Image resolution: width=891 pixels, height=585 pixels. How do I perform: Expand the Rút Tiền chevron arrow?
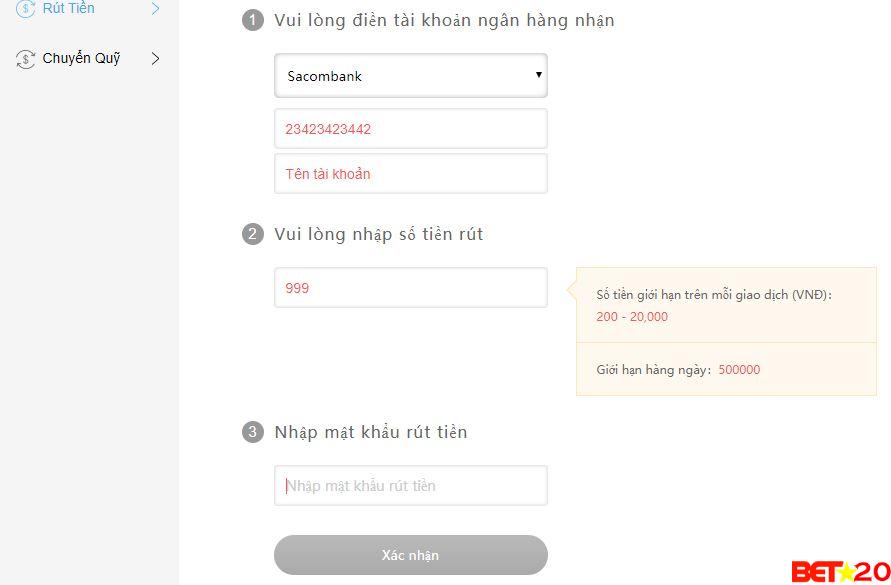pos(156,8)
